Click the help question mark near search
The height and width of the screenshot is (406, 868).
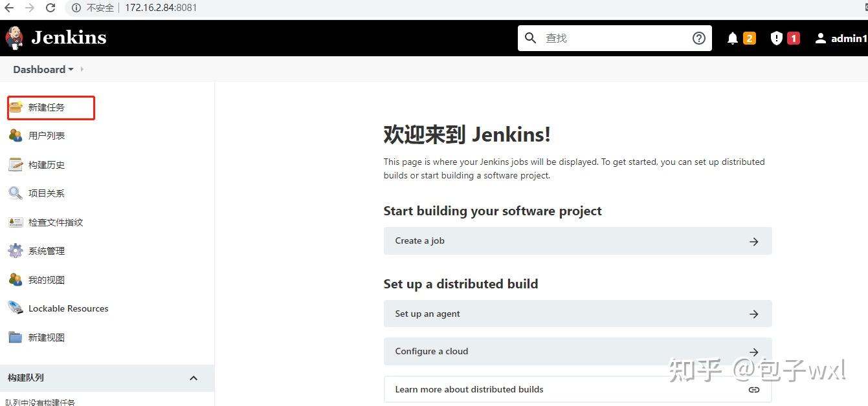(x=698, y=37)
